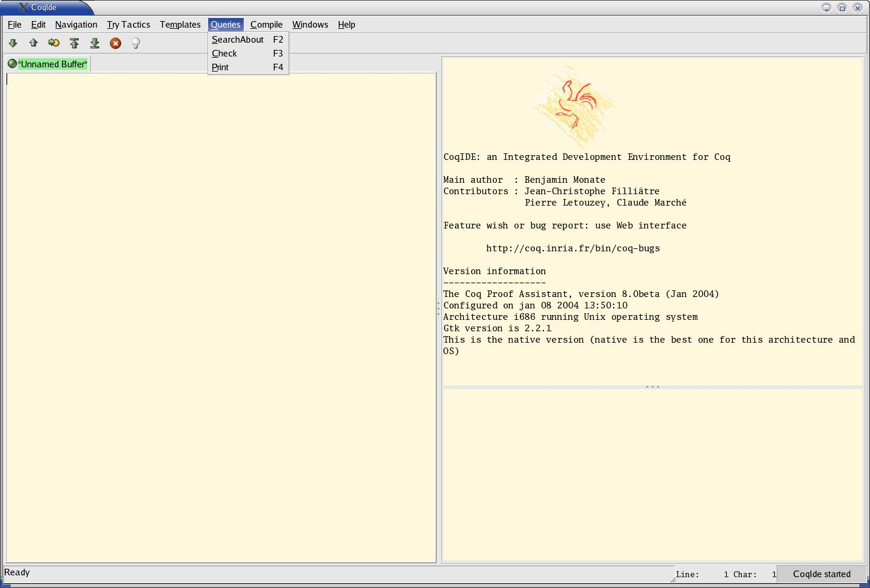Choose Print from the Queries menu
Image resolution: width=870 pixels, height=588 pixels.
[248, 67]
